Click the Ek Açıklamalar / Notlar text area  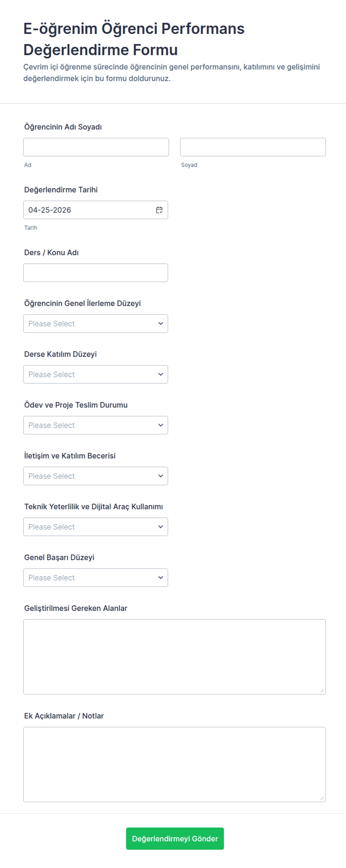tap(174, 764)
